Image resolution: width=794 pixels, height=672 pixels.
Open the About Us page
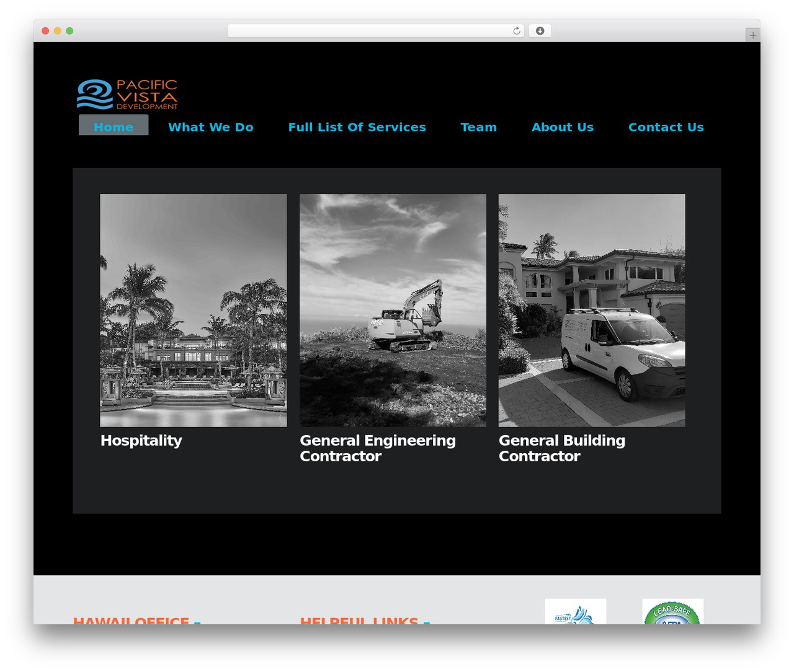click(563, 127)
